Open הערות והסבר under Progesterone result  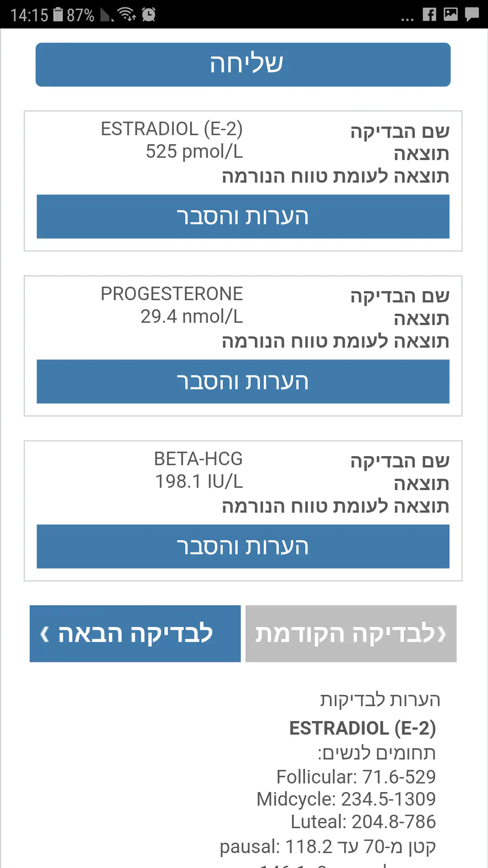pos(243,382)
